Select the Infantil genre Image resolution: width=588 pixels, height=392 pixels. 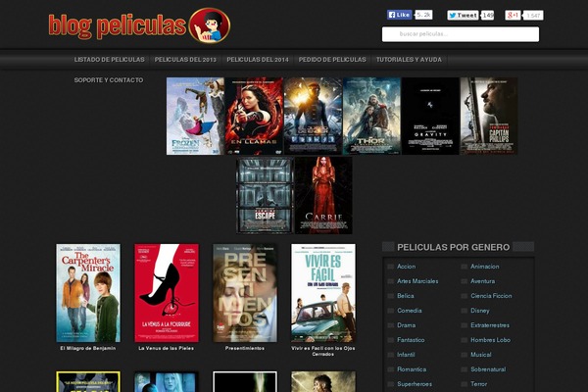406,355
